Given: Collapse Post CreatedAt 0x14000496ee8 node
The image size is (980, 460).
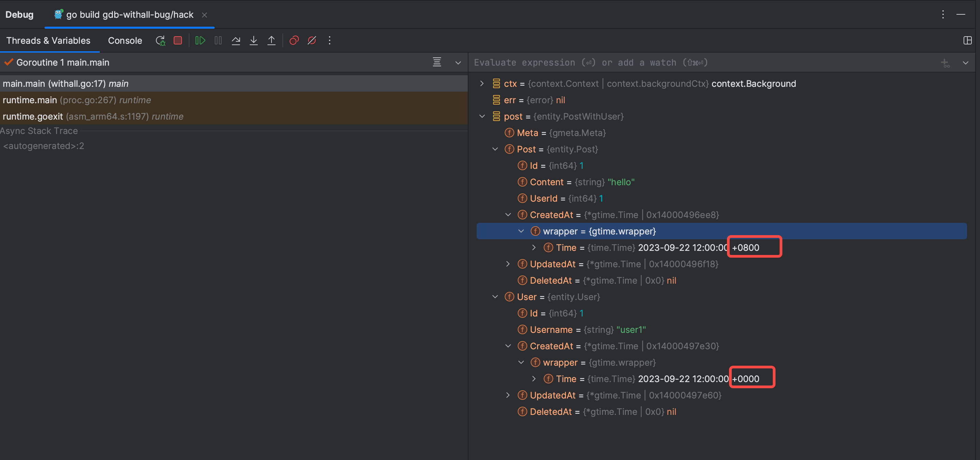Looking at the screenshot, I should 508,214.
